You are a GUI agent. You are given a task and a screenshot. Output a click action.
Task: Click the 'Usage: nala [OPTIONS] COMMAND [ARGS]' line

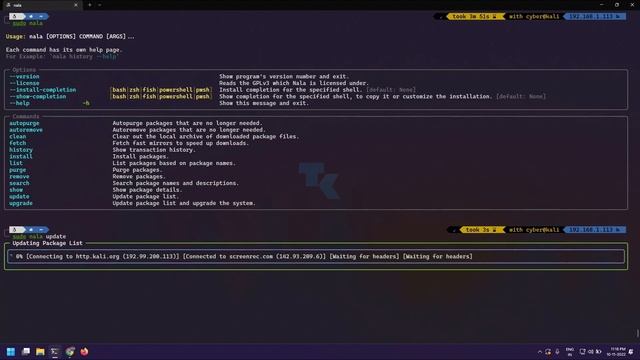tap(70, 36)
